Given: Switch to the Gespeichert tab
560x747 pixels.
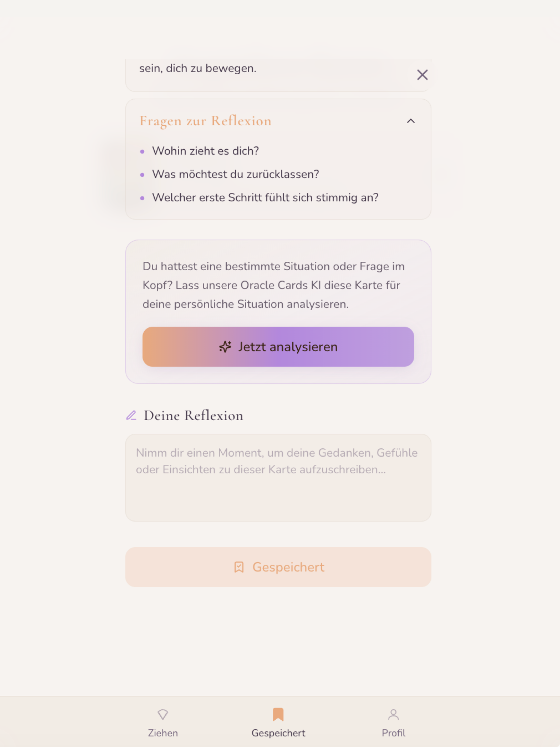Looking at the screenshot, I should (278, 723).
